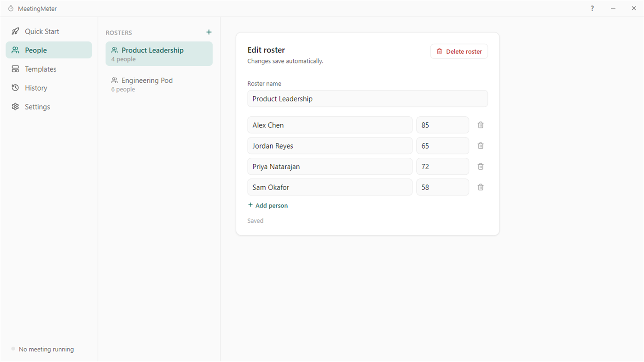Delete Alex Chen with trash icon

click(481, 125)
